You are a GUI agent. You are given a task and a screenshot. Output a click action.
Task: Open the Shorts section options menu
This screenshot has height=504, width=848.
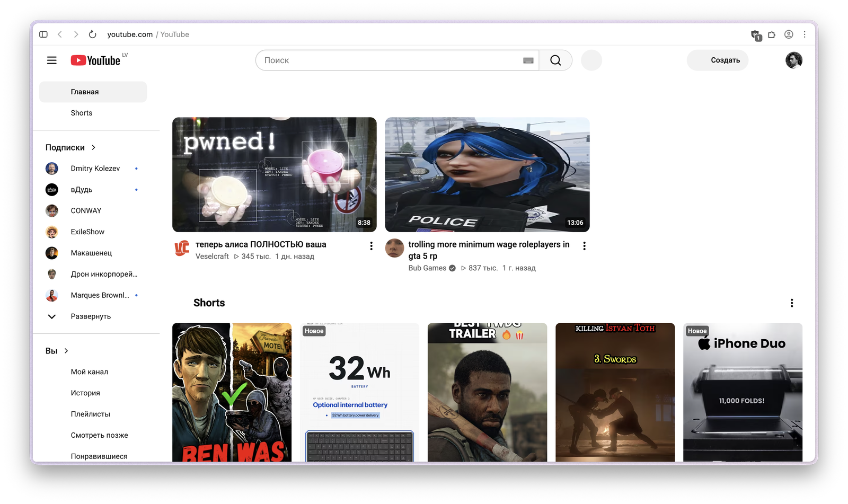(792, 303)
